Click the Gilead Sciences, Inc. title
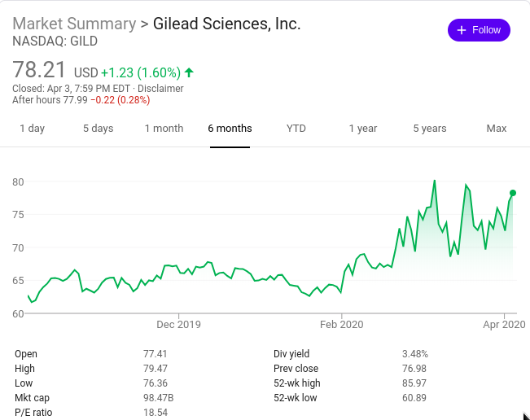 click(227, 24)
